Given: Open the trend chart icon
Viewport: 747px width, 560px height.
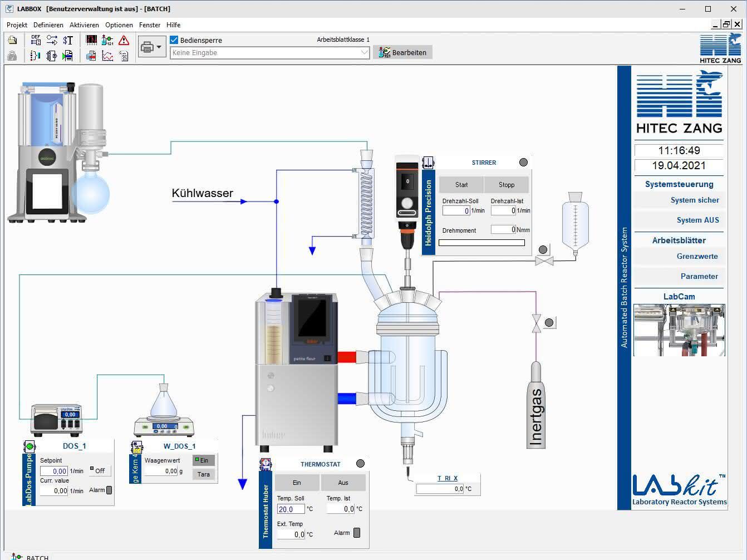Looking at the screenshot, I should (x=107, y=56).
